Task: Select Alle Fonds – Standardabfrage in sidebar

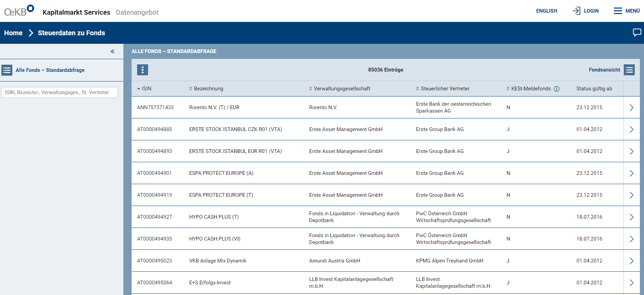Action: pyautogui.click(x=50, y=70)
